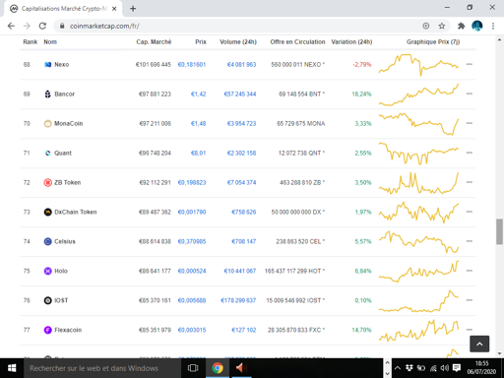Bookmark this page with the star icon
Screen dimensions: 504x378
442,26
